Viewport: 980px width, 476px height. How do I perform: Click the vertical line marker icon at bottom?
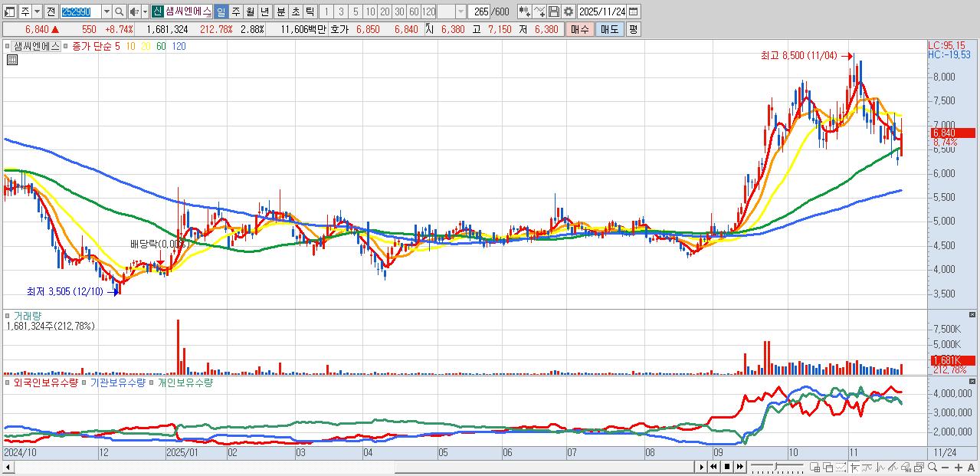pyautogui.click(x=880, y=467)
